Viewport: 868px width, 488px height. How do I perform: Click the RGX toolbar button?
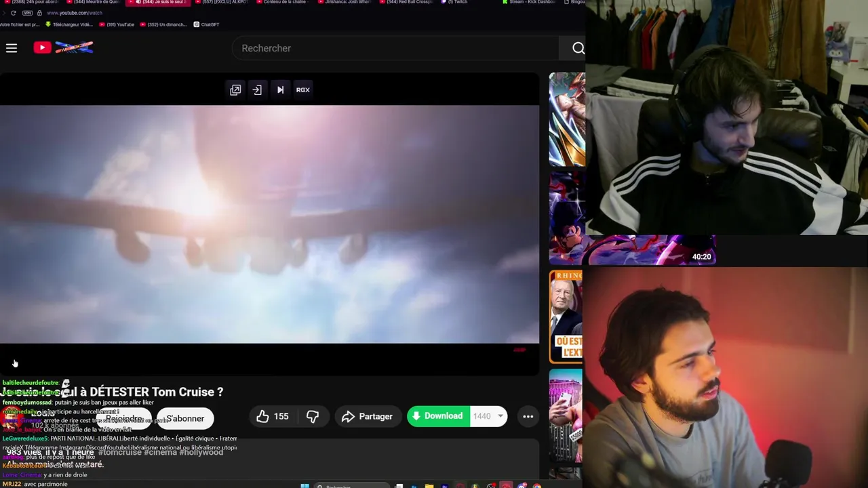303,89
